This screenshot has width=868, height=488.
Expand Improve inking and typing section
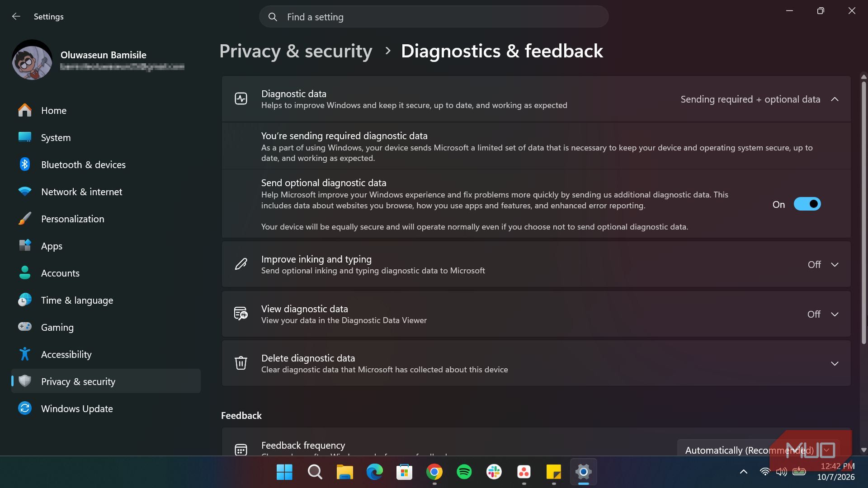pyautogui.click(x=835, y=264)
